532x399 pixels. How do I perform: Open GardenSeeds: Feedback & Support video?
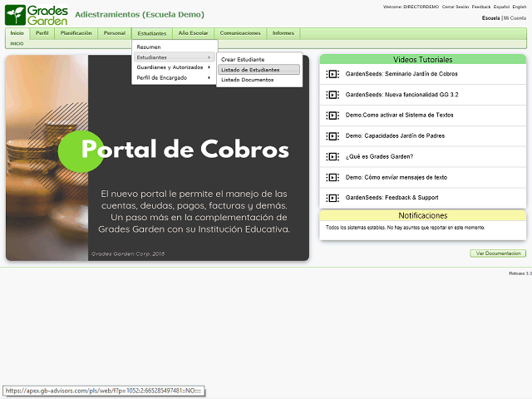click(392, 198)
